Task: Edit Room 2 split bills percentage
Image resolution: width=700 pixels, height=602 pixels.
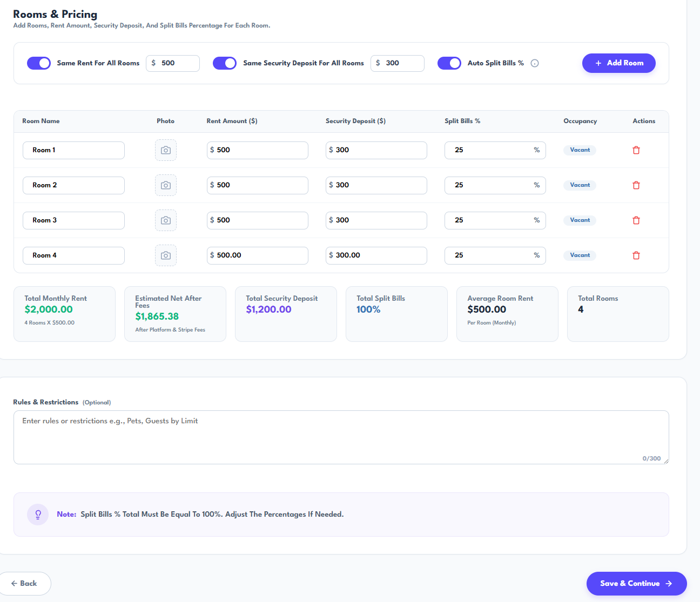Action: (x=495, y=185)
